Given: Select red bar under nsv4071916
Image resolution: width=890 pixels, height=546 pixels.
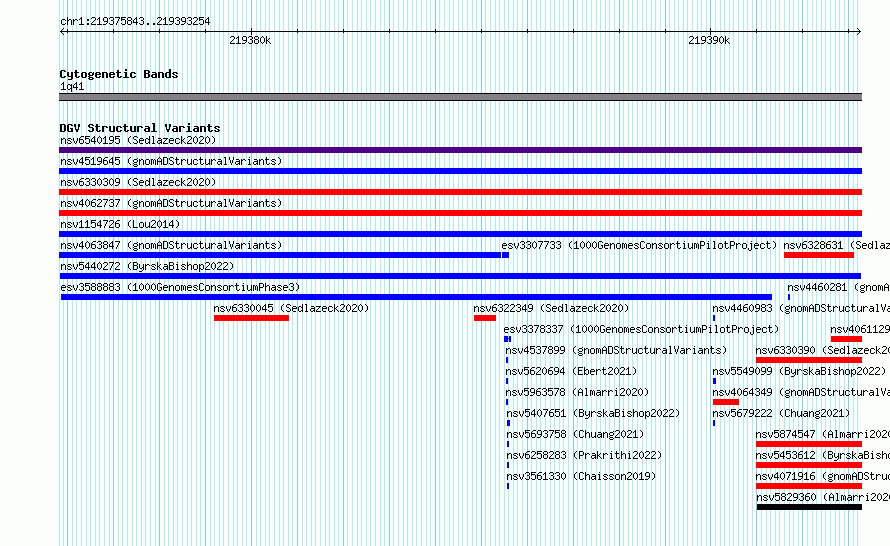Looking at the screenshot, I should pos(809,486).
